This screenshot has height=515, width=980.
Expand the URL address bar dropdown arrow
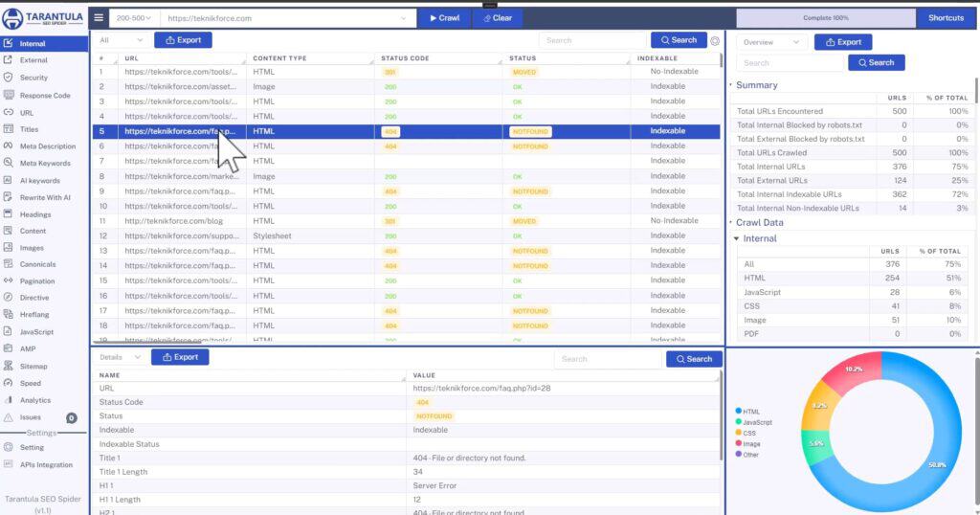403,18
